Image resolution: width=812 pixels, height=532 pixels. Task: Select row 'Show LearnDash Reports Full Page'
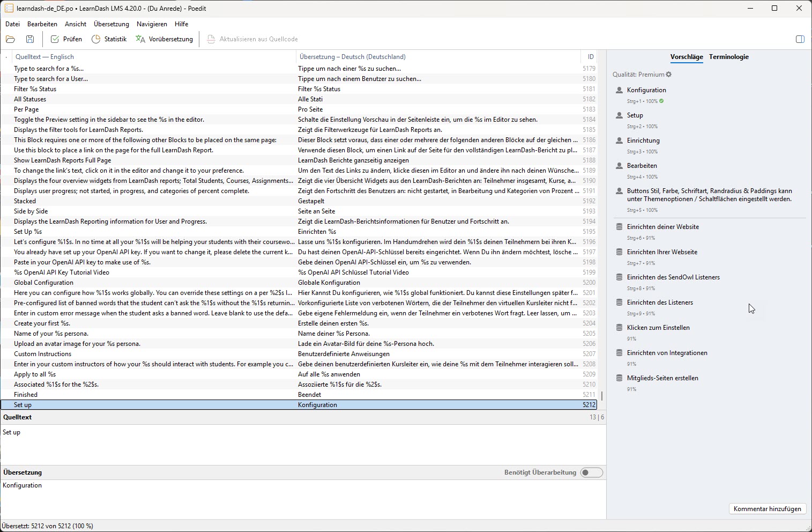click(299, 160)
